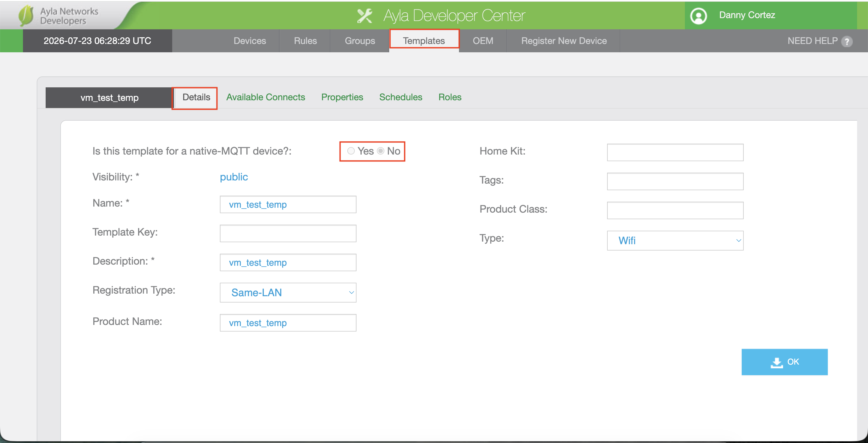Viewport: 868px width, 443px height.
Task: Click the download icon on OK button
Action: point(777,363)
